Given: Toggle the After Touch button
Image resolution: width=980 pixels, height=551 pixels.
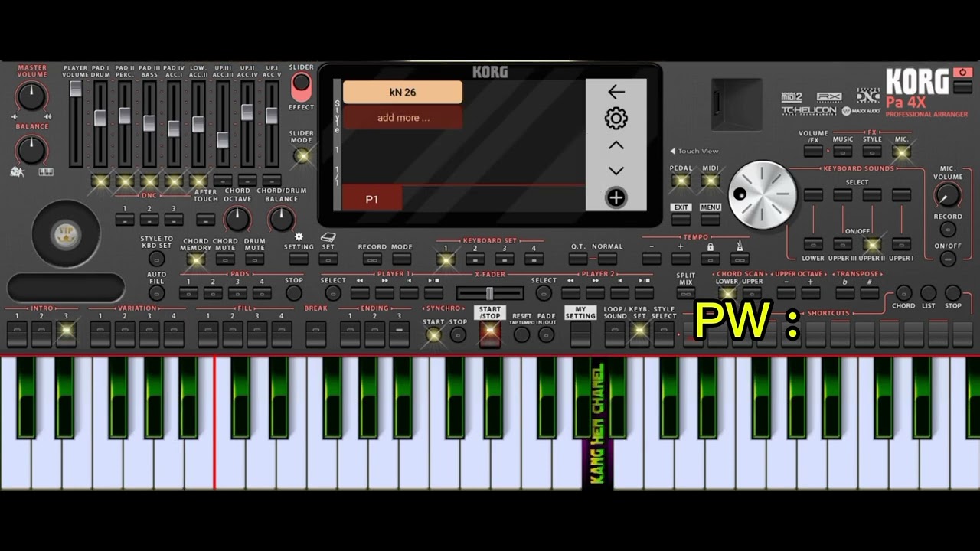Looking at the screenshot, I should pyautogui.click(x=205, y=220).
